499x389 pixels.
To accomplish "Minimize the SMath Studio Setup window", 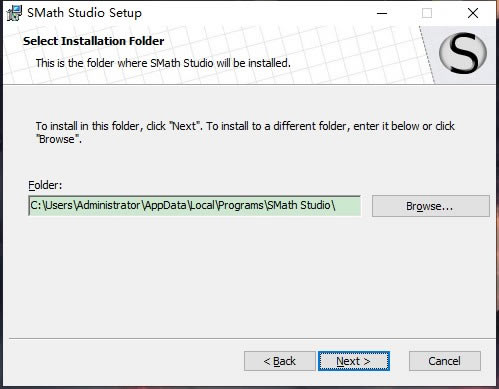I will (x=382, y=13).
